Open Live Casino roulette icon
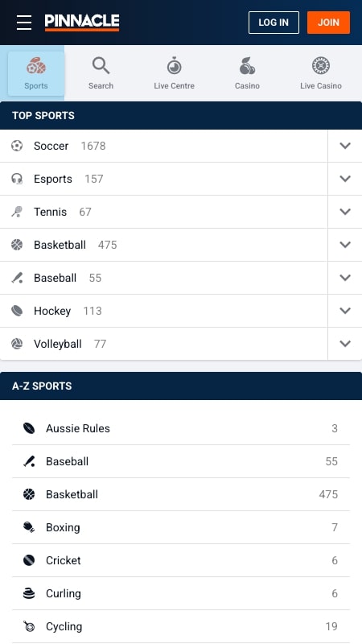 click(320, 66)
